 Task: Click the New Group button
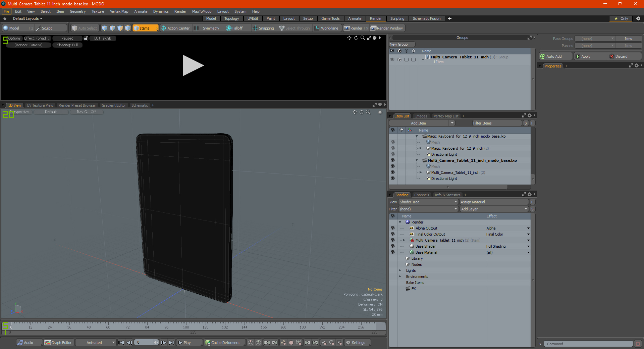tap(402, 44)
